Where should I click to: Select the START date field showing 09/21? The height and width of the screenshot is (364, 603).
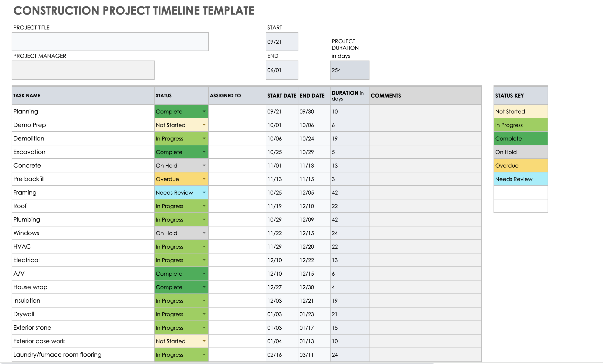[281, 42]
